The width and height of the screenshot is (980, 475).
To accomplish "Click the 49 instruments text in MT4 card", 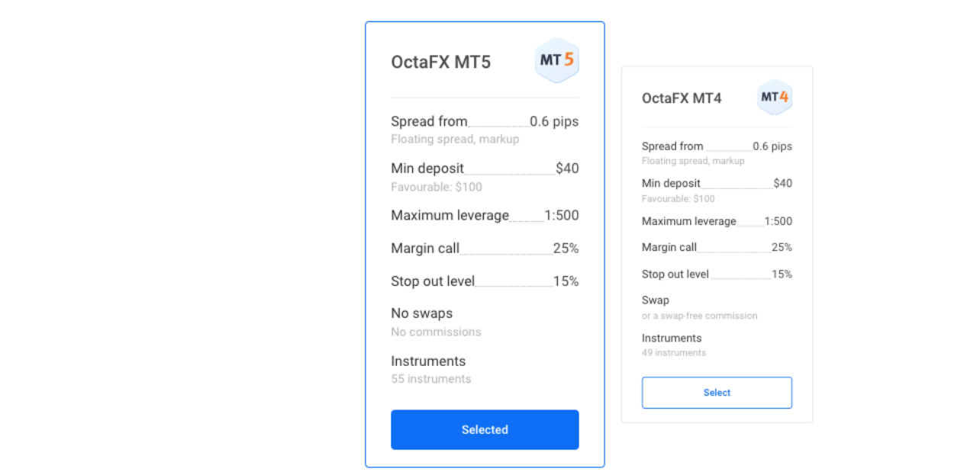I will 674,353.
